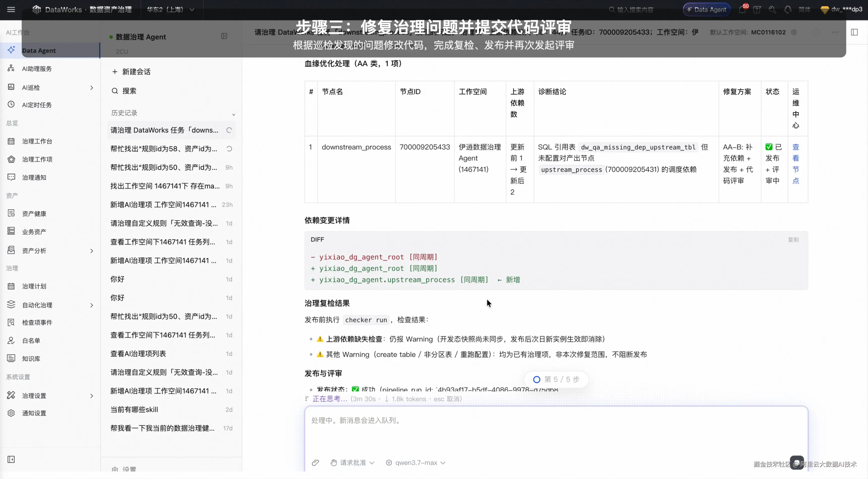Toggle the right side panel icon
Viewport: 868px width, 479px height.
(854, 32)
